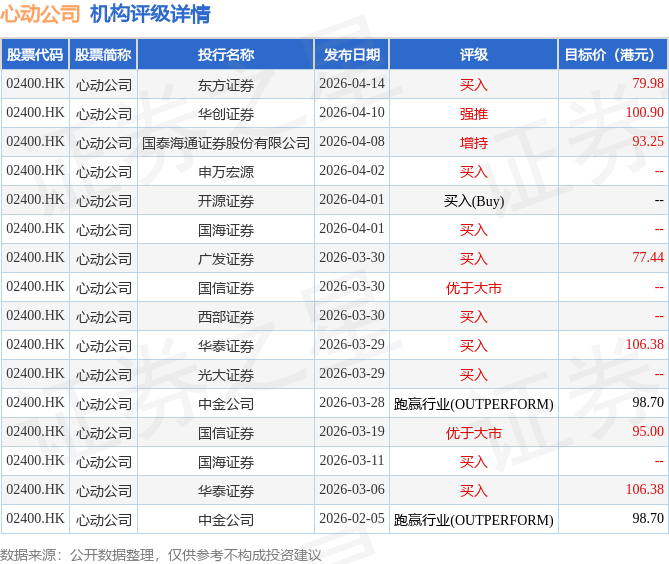Click the date 2026-04-14

tap(352, 84)
